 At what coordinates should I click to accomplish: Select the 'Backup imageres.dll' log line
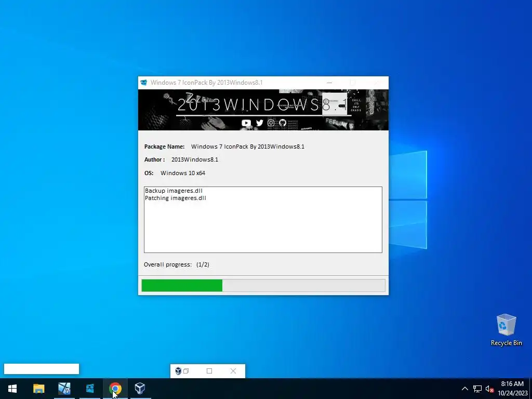(174, 191)
